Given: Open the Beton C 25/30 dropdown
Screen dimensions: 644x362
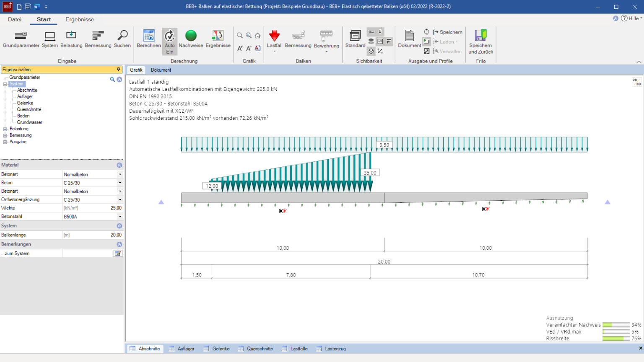Looking at the screenshot, I should (120, 183).
